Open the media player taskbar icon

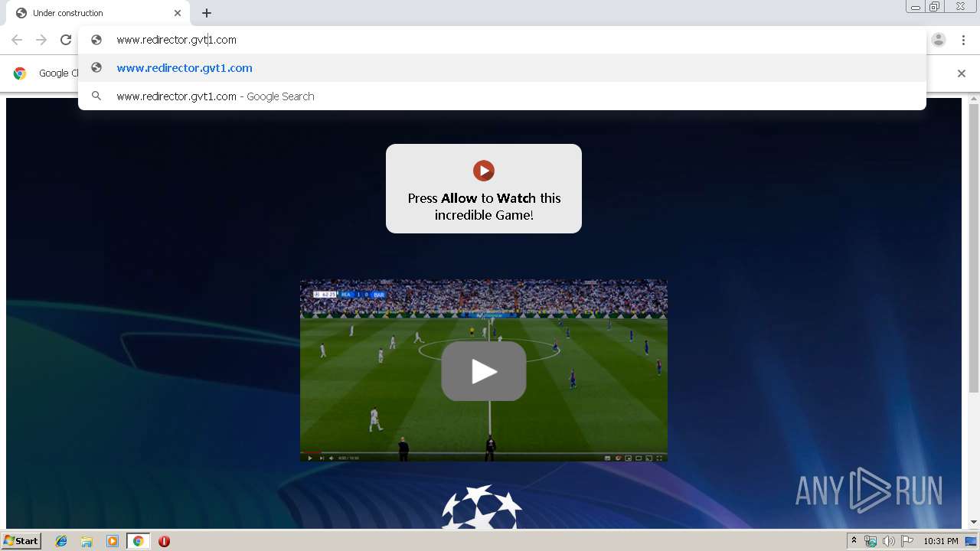(113, 541)
